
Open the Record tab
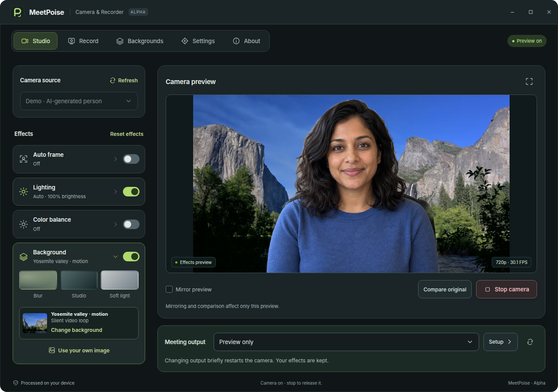tap(83, 41)
